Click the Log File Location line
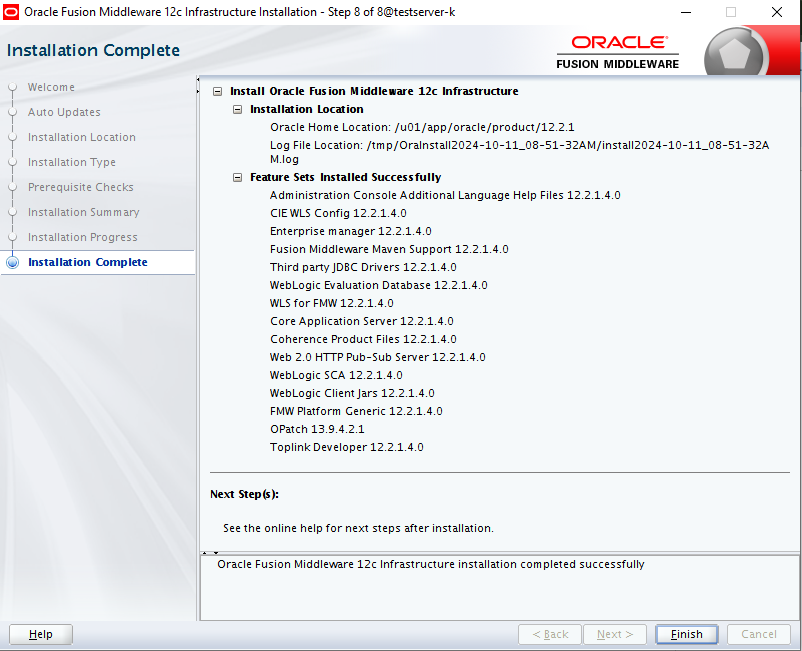This screenshot has width=802, height=651. (x=520, y=152)
